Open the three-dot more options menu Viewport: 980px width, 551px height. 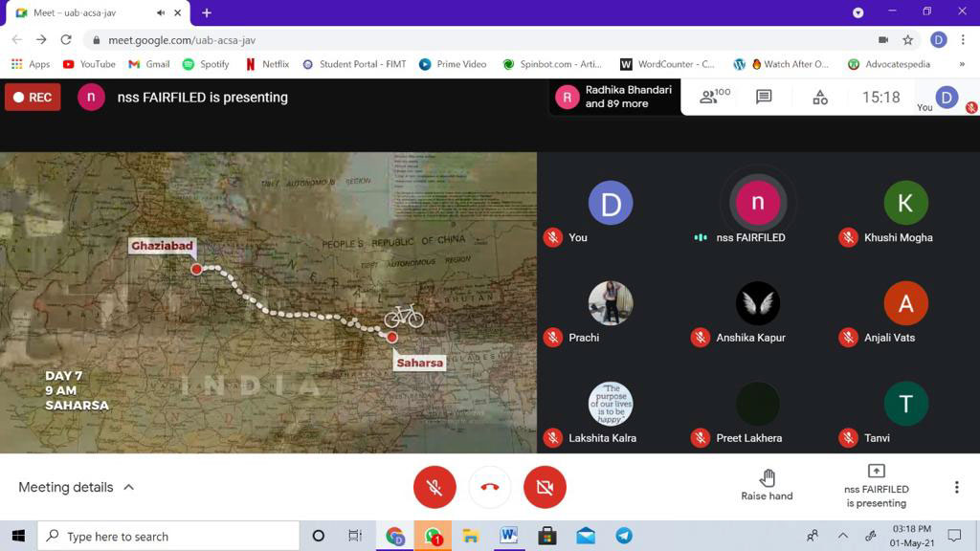956,487
